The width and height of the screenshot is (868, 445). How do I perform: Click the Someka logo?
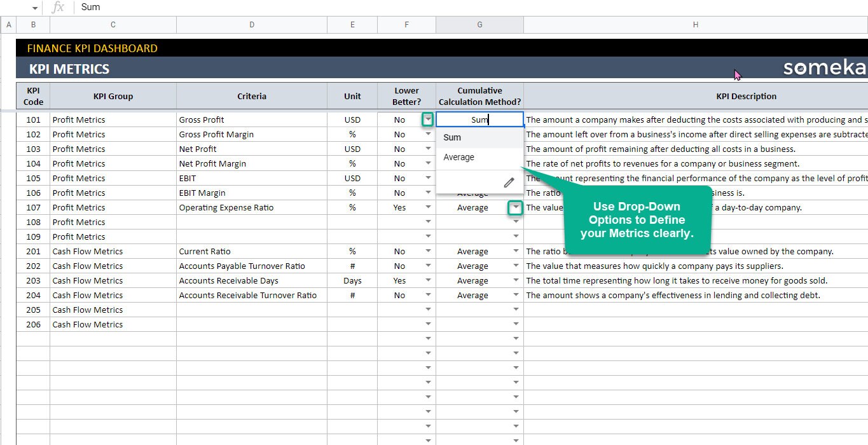pyautogui.click(x=825, y=68)
